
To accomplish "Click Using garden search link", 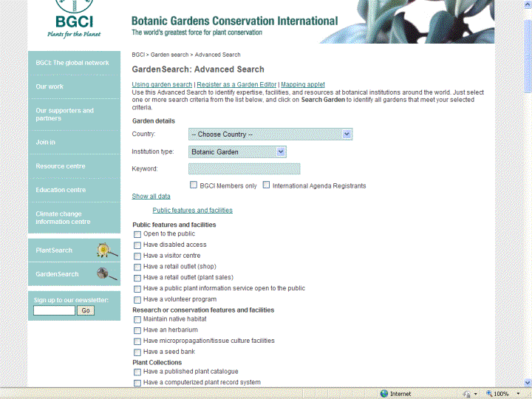I will [x=162, y=84].
